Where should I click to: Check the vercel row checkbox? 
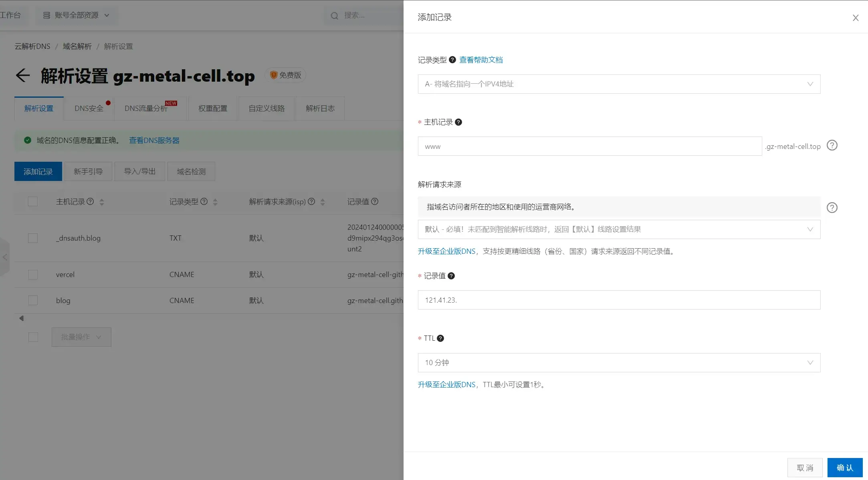click(x=33, y=275)
